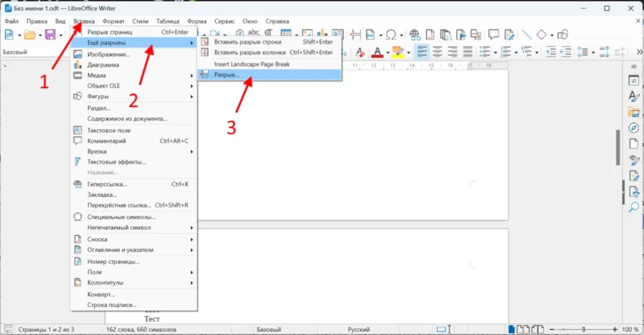Open sidebar Page deck icon
This screenshot has height=335, width=644.
point(634,144)
